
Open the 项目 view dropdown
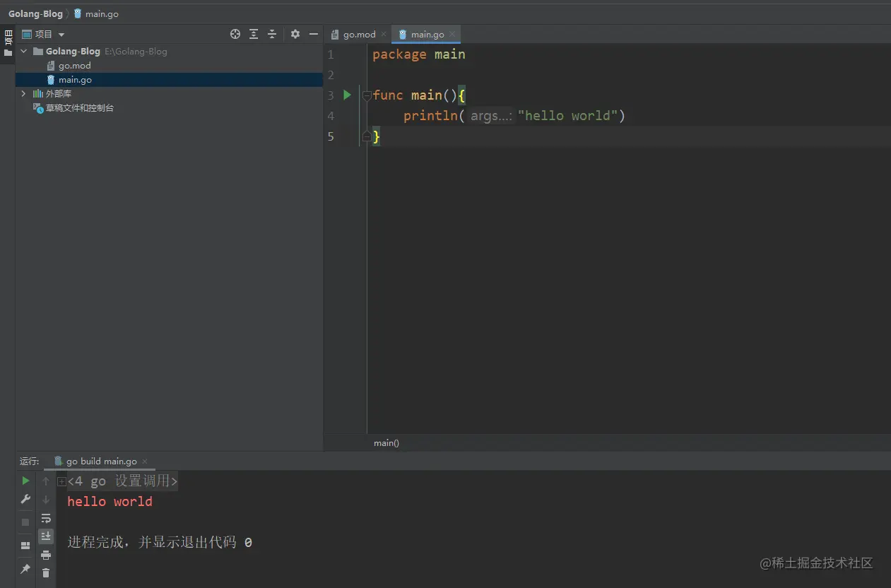coord(44,34)
